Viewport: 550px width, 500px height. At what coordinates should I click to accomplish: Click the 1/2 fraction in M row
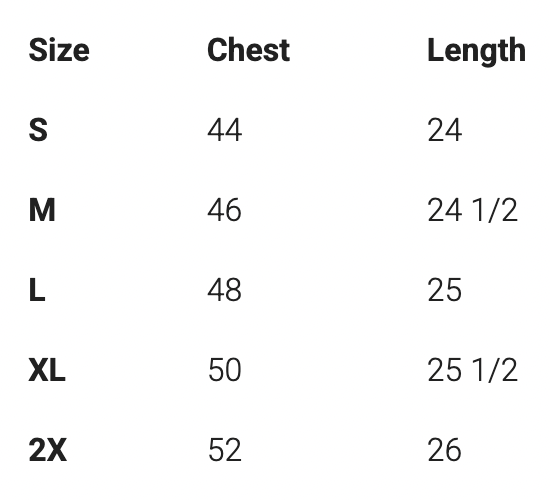(495, 210)
